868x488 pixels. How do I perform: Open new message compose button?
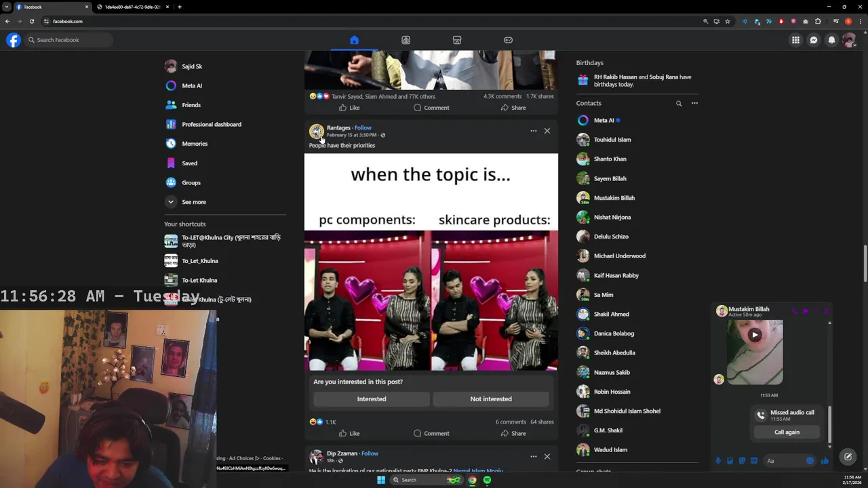point(848,457)
